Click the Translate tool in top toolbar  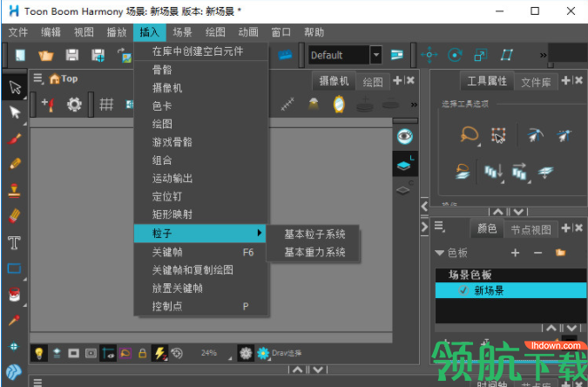pos(429,55)
